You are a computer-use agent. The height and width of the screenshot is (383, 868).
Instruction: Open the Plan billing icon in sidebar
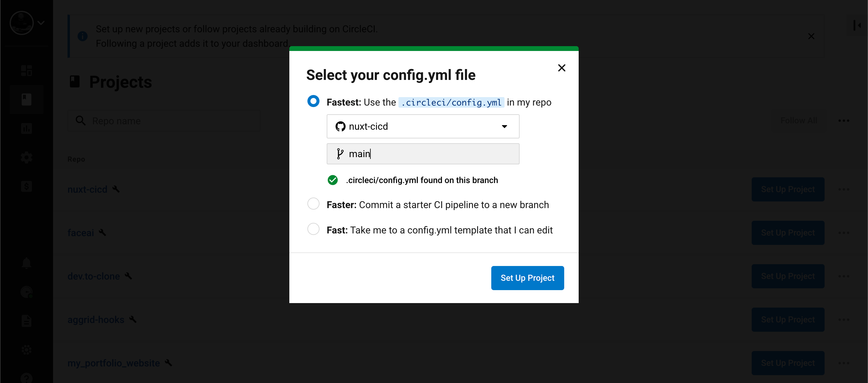(x=26, y=186)
